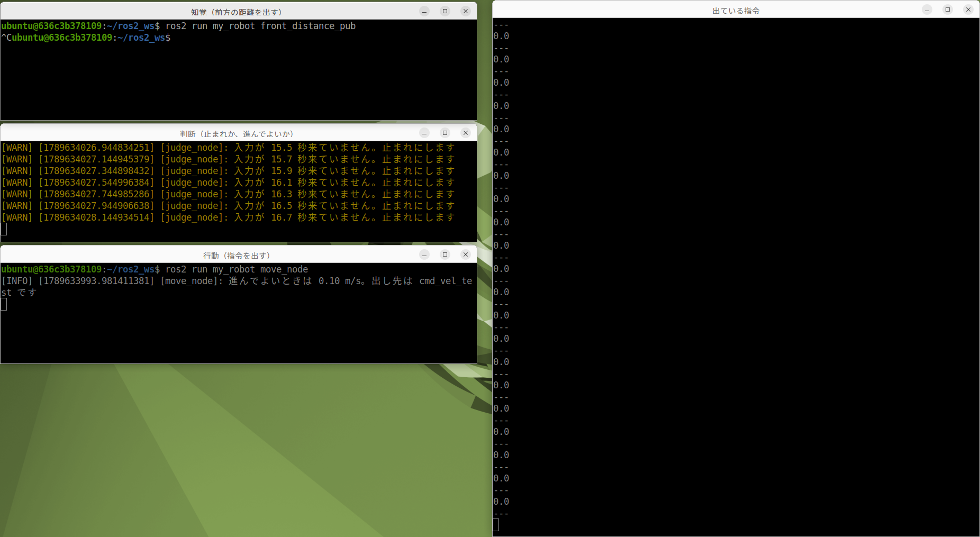Image resolution: width=980 pixels, height=537 pixels.
Task: Minimize the 出ている指令 window
Action: 927,10
